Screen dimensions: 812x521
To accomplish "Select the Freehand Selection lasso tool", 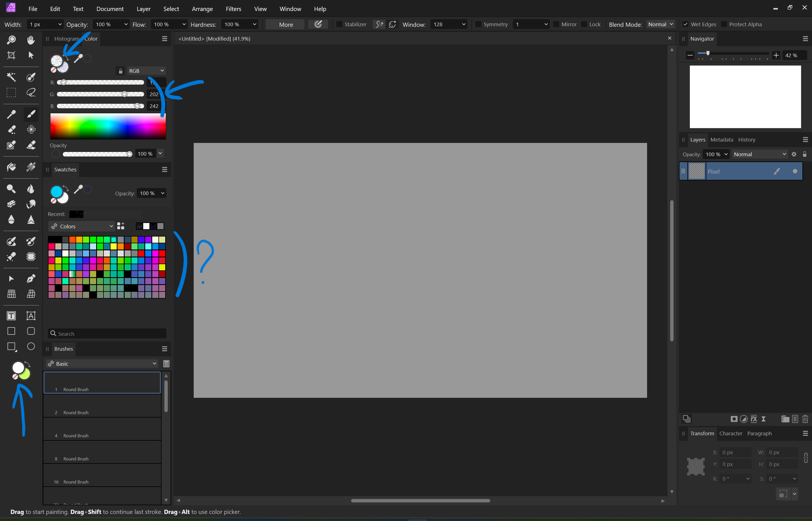I will [31, 92].
